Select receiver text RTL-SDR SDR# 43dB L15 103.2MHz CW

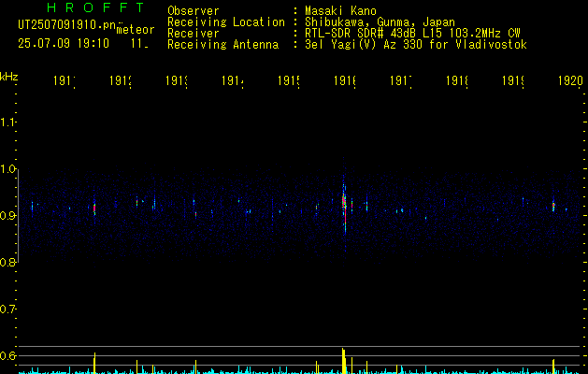pyautogui.click(x=412, y=34)
